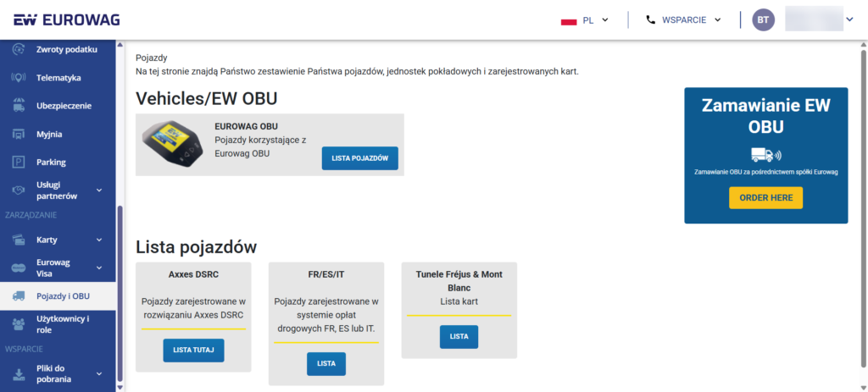This screenshot has height=392, width=868.
Task: Click the Karty cards icon
Action: click(19, 240)
